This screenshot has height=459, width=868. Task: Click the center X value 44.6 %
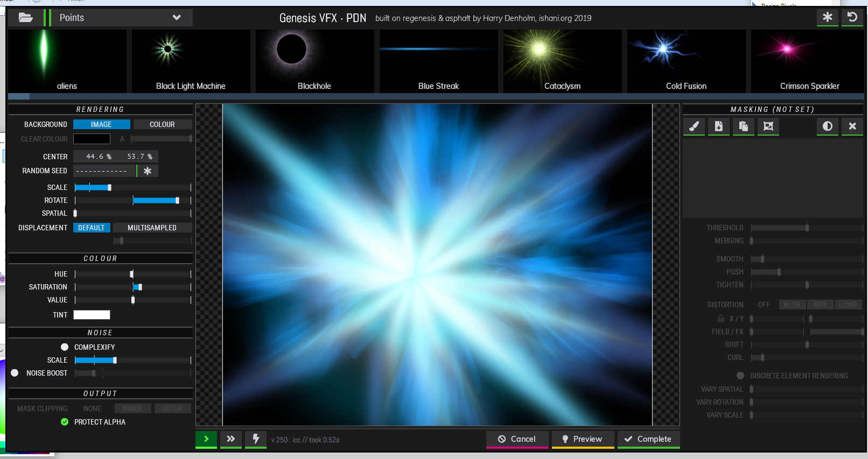coord(99,157)
